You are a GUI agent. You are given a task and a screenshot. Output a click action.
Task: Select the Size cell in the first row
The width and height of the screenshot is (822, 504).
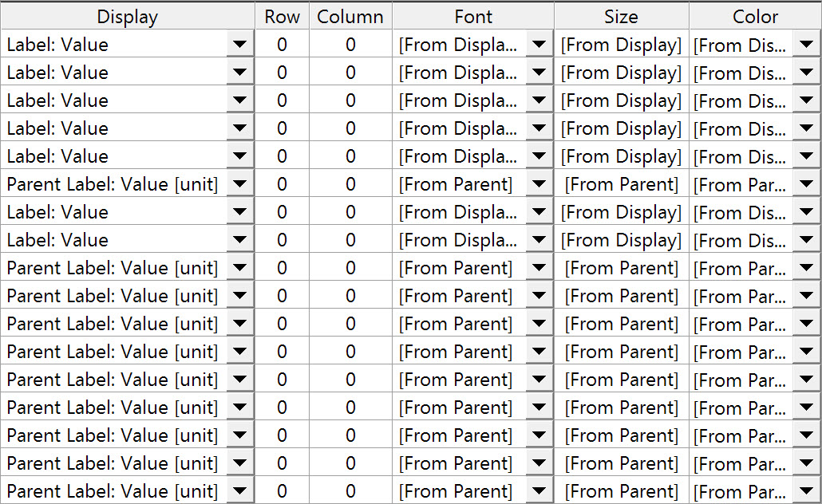point(621,45)
